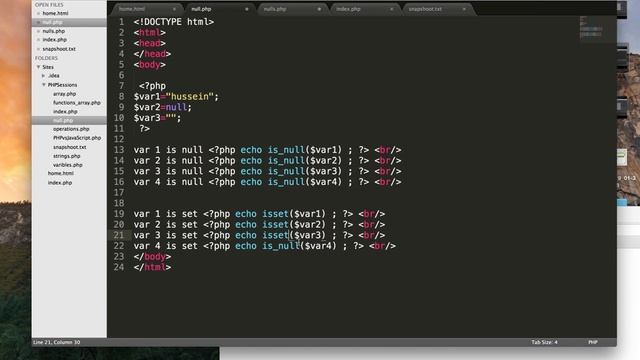Screen dimensions: 640x360
Task: Open index.php at bottom of Sites folder
Action: point(60,183)
